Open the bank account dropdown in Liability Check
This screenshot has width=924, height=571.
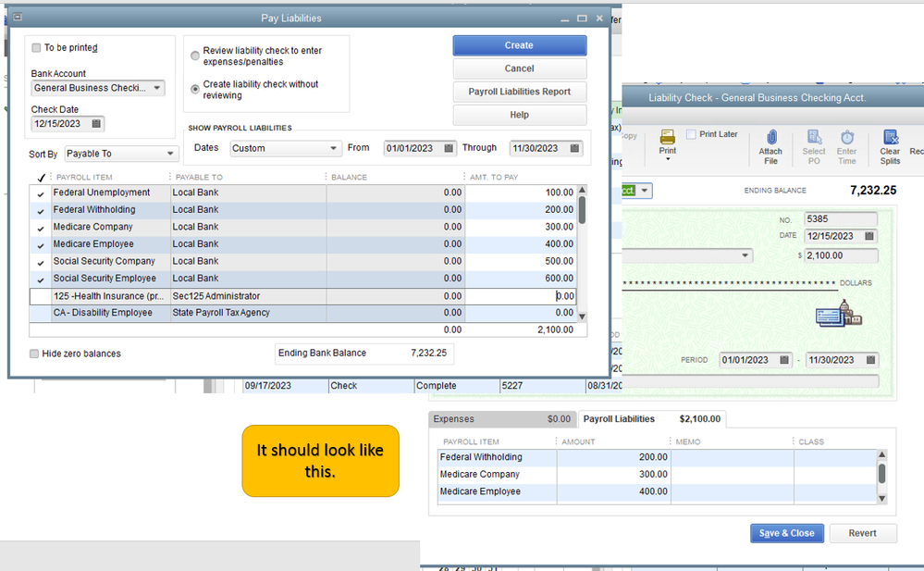[x=645, y=191]
